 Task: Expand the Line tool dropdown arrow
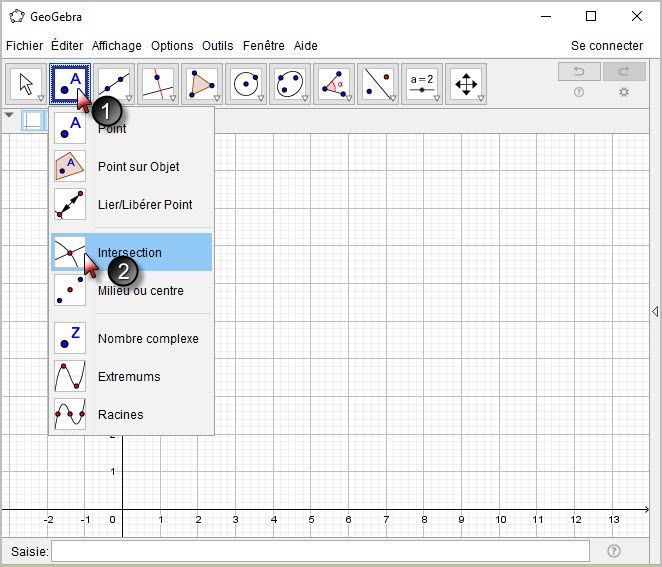click(x=129, y=98)
